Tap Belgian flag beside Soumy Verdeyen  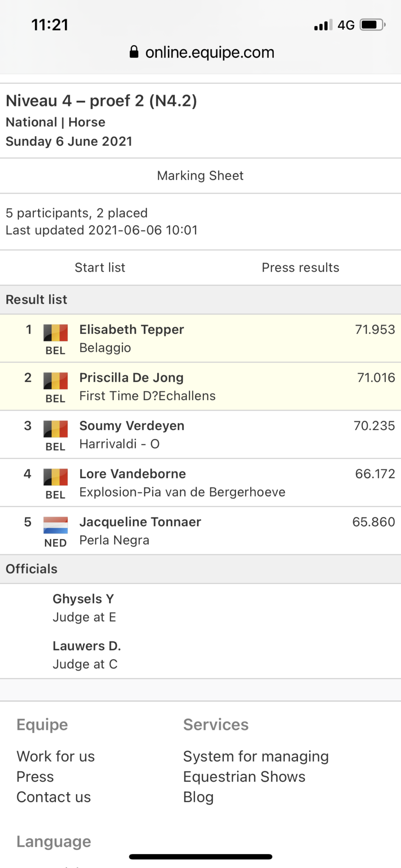[x=56, y=429]
